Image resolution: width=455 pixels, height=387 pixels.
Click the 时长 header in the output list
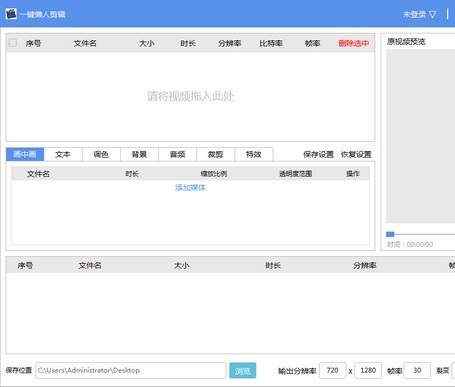tap(273, 266)
